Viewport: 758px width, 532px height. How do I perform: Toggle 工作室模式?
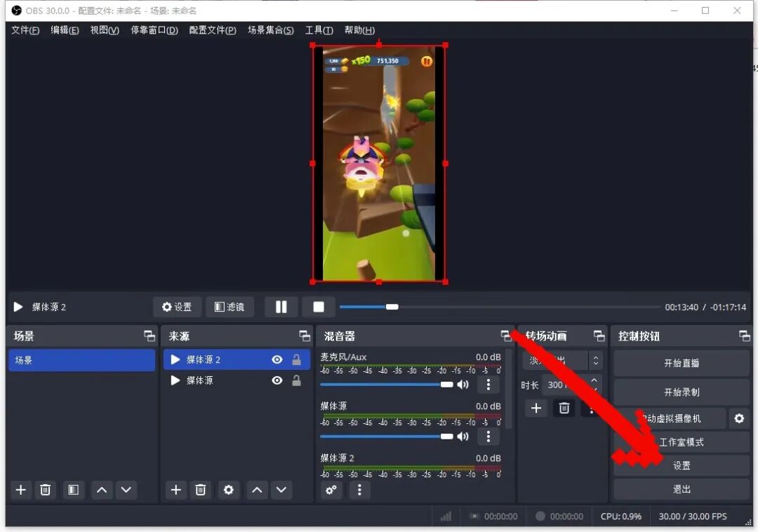click(681, 442)
